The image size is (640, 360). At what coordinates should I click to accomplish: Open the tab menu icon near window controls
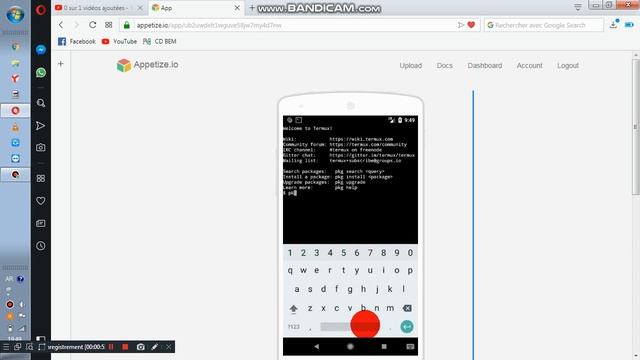point(578,7)
